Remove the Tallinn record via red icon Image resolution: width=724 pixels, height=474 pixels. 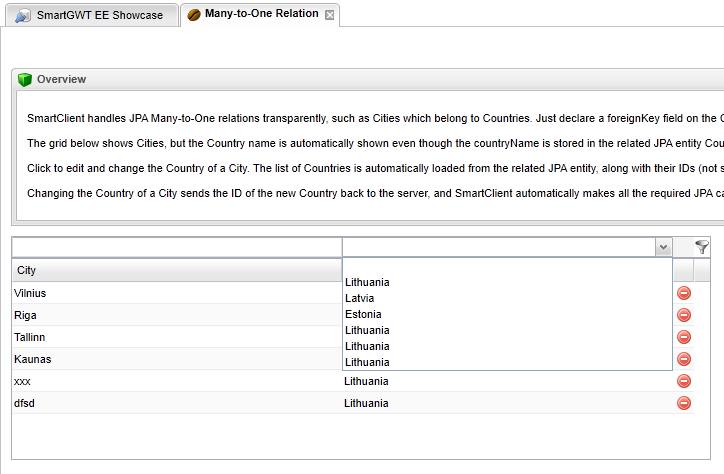tap(684, 337)
